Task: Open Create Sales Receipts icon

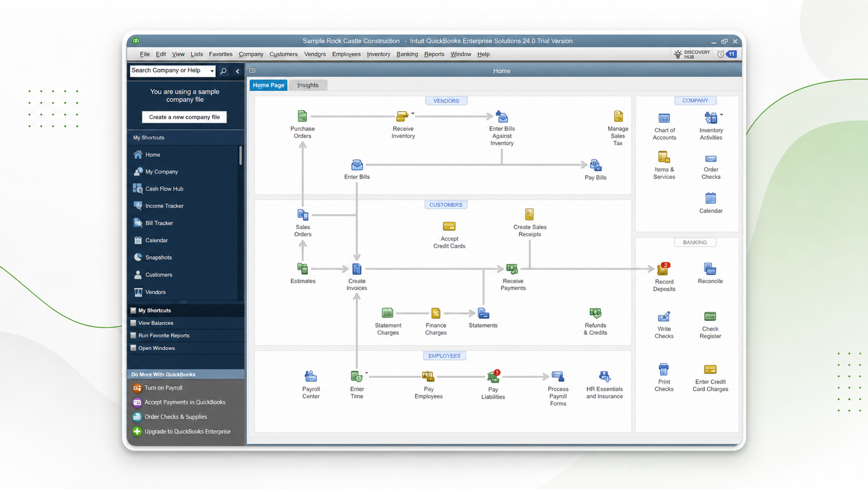Action: [x=529, y=214]
